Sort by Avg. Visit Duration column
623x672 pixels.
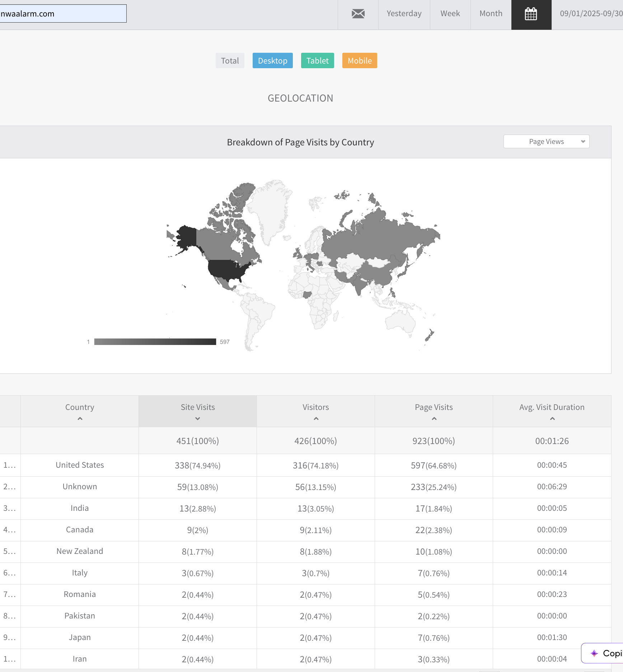click(x=552, y=411)
